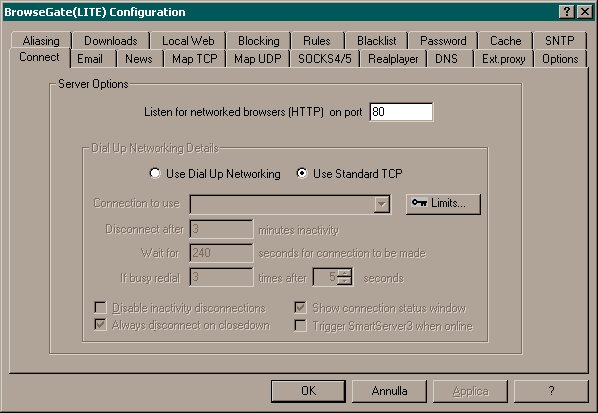Cancel with the Annulla button

pos(389,391)
